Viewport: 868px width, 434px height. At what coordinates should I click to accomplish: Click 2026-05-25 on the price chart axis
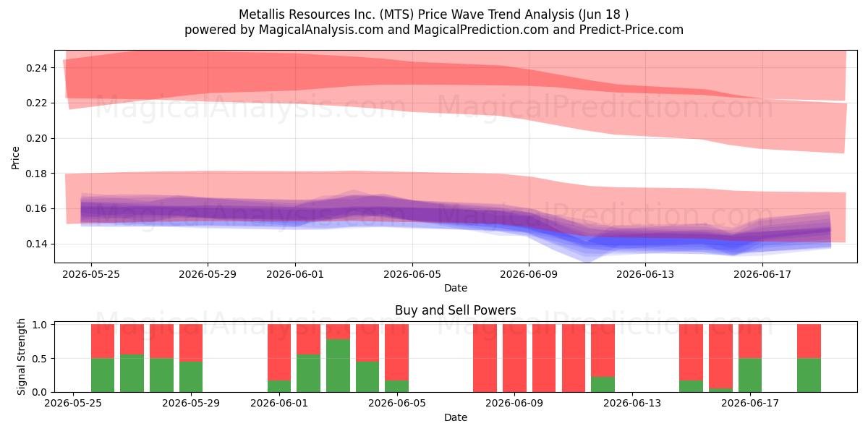coord(90,274)
